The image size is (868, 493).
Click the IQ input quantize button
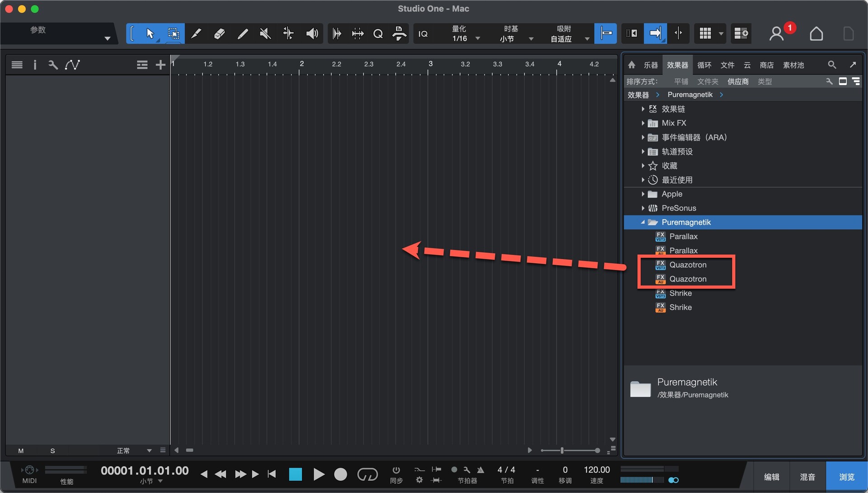(423, 34)
